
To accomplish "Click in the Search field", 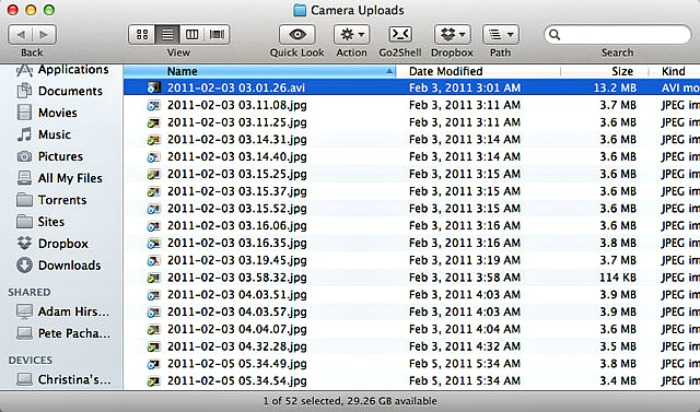I will 622,34.
